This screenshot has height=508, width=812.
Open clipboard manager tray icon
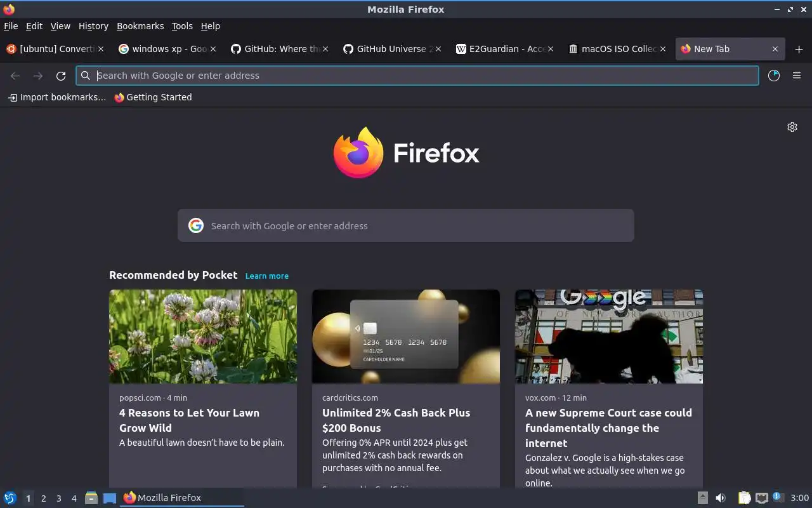[x=744, y=498]
